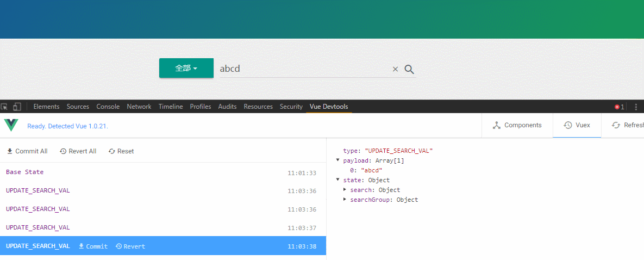Click the Reset button
644x260 pixels.
pos(121,151)
